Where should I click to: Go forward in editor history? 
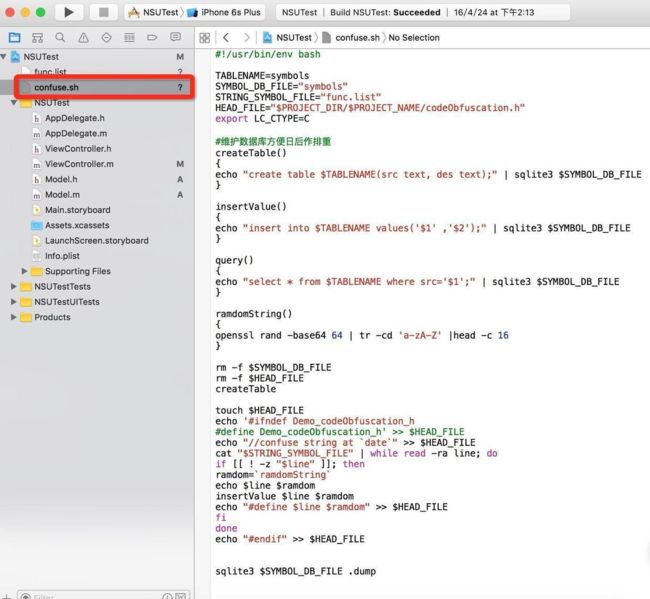pos(247,38)
